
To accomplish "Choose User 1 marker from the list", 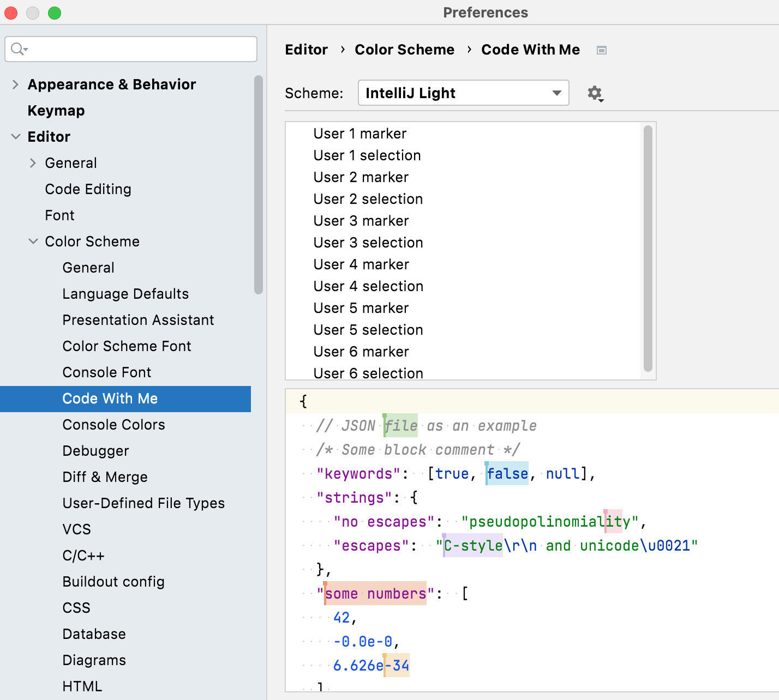I will coord(359,134).
